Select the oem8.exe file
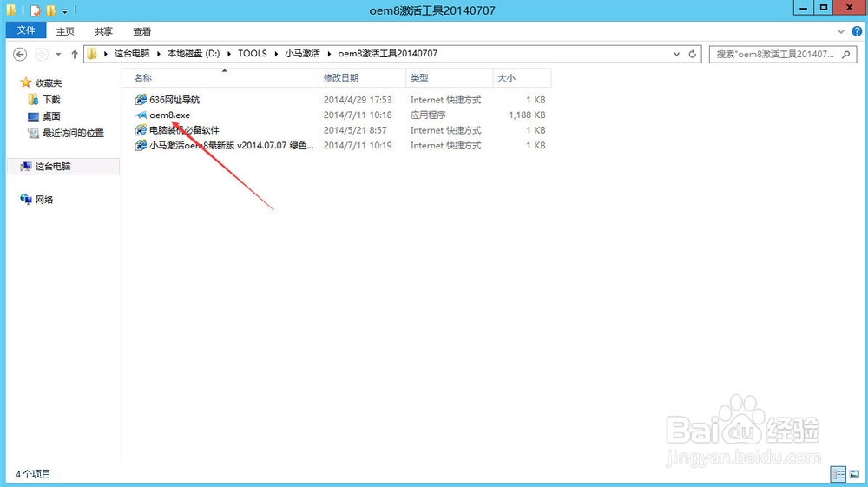This screenshot has width=868, height=487. click(170, 115)
